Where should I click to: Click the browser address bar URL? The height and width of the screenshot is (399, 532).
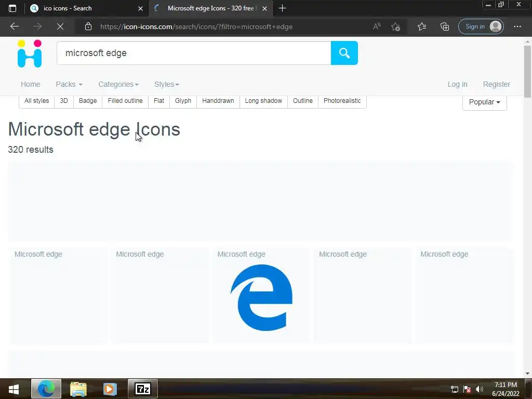[196, 26]
